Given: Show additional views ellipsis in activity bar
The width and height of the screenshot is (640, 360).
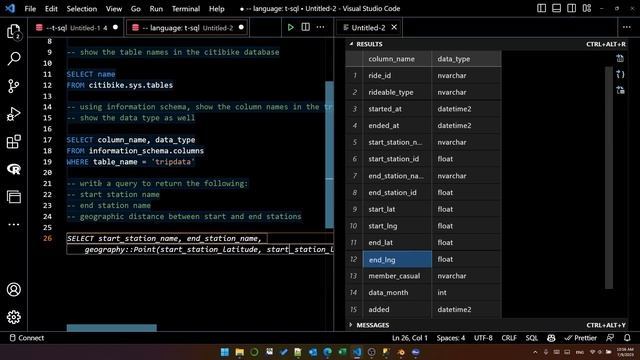Looking at the screenshot, I should pos(14,224).
